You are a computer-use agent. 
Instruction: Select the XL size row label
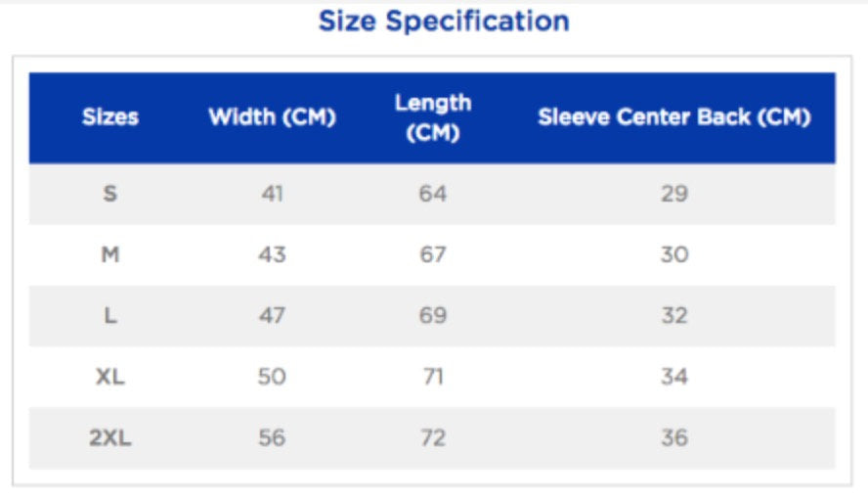click(110, 377)
